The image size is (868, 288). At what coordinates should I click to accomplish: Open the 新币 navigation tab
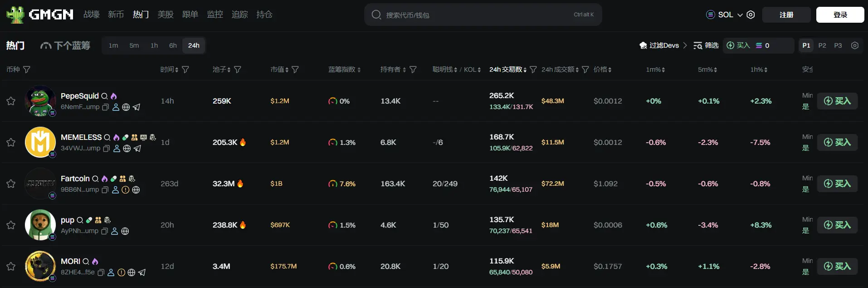pos(116,15)
